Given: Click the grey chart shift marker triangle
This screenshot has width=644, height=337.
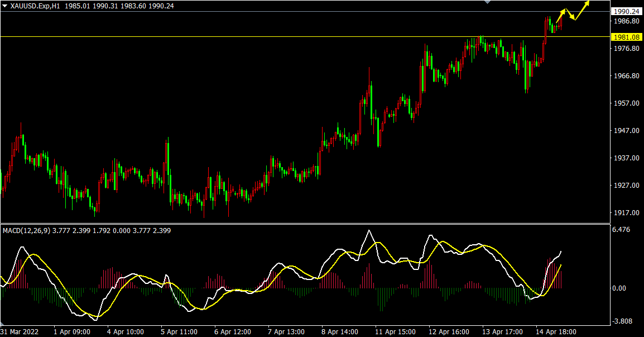Looking at the screenshot, I should tap(488, 2).
